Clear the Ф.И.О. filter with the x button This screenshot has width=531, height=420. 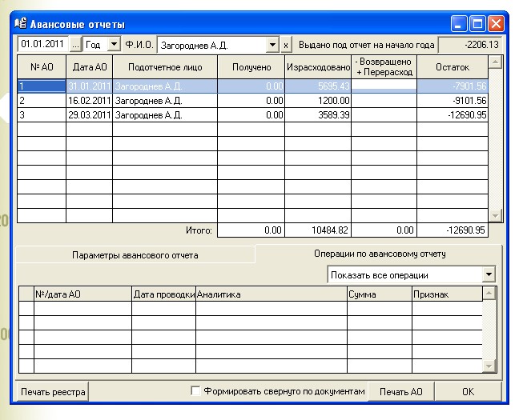(x=288, y=46)
